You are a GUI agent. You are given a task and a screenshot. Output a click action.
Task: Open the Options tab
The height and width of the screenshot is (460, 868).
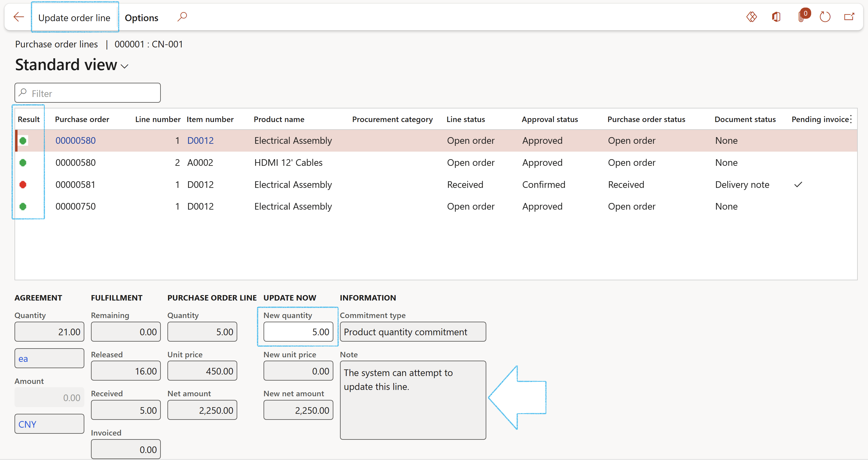point(141,18)
